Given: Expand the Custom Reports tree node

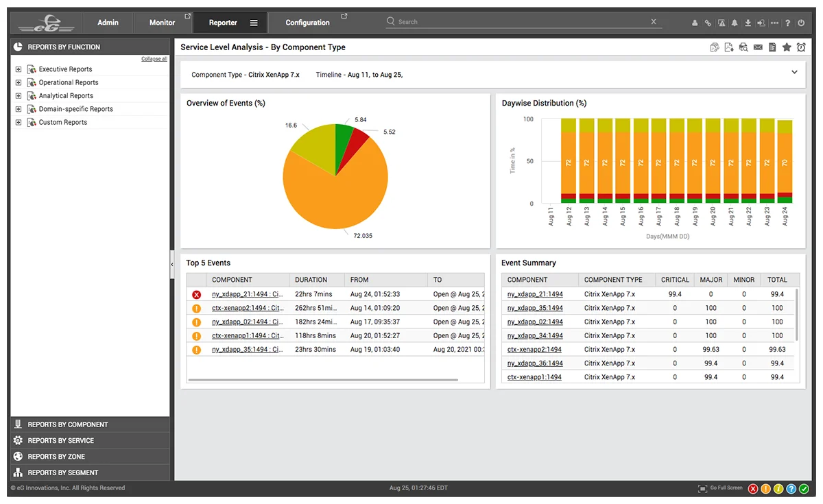Looking at the screenshot, I should [x=19, y=122].
